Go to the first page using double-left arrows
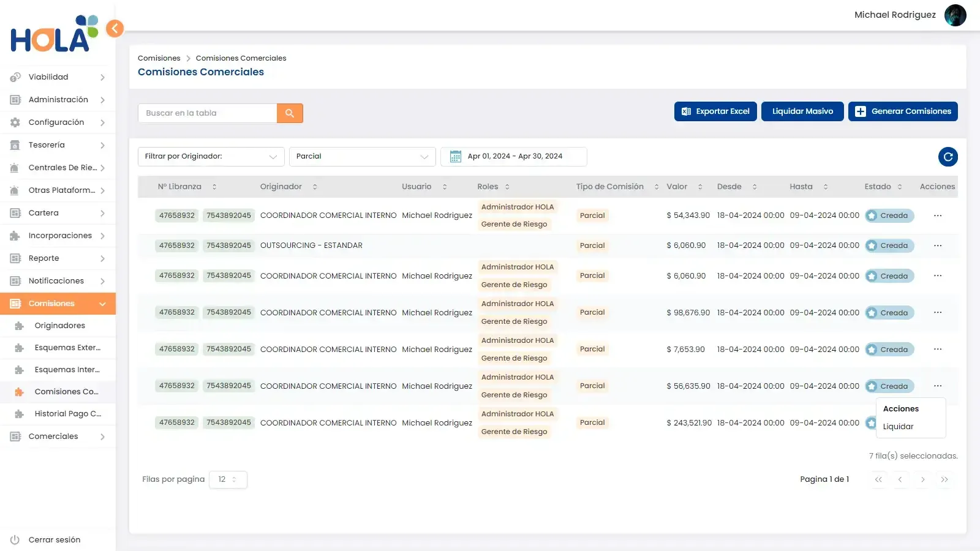 [878, 479]
